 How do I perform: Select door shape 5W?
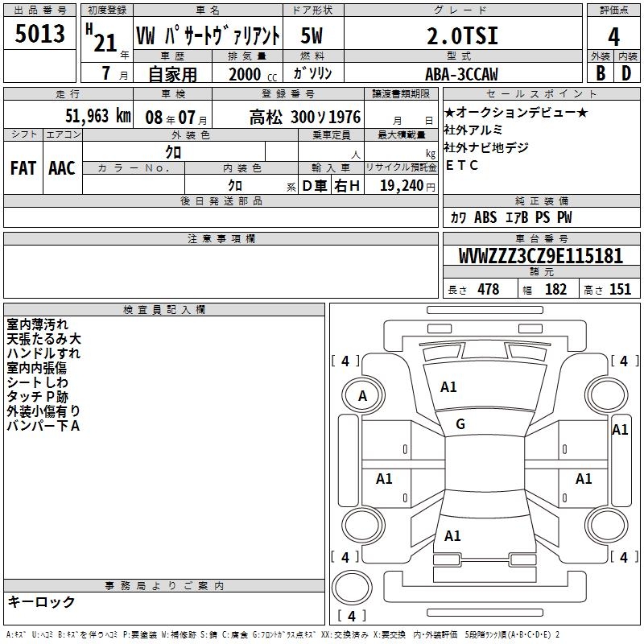[312, 35]
